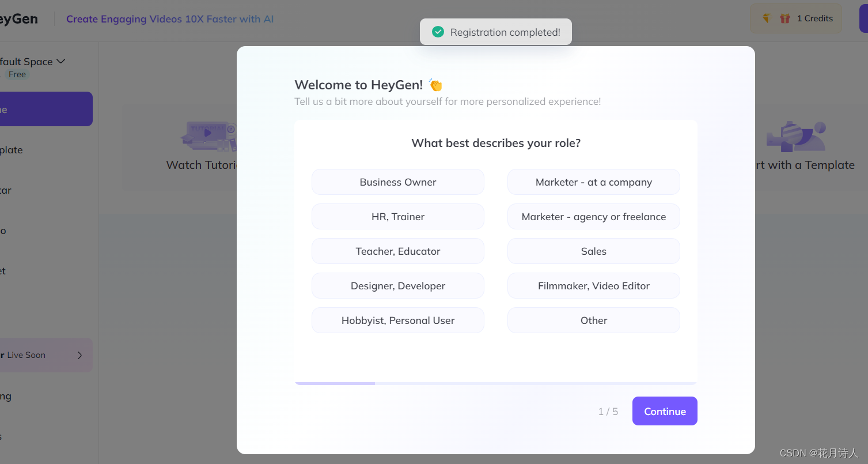Click the Start with a Template illustration
The image size is (868, 464).
click(796, 136)
